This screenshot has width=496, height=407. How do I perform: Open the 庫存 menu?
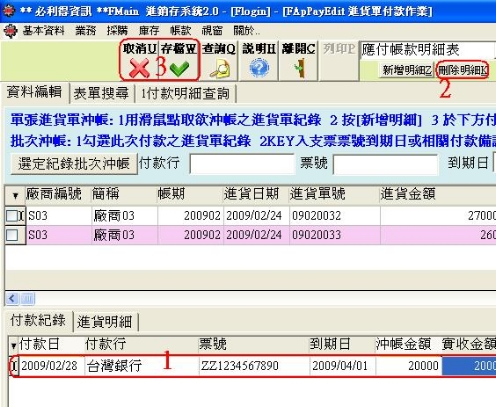tap(149, 31)
